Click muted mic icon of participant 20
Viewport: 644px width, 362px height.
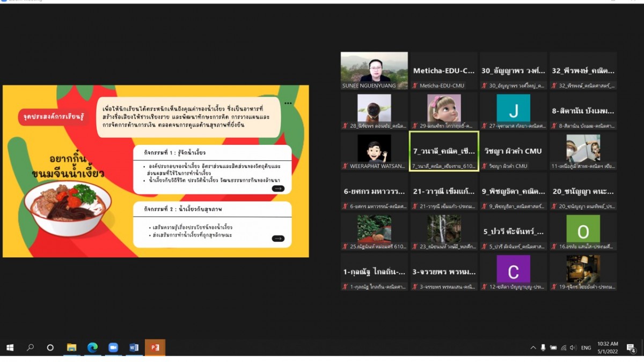pos(554,206)
